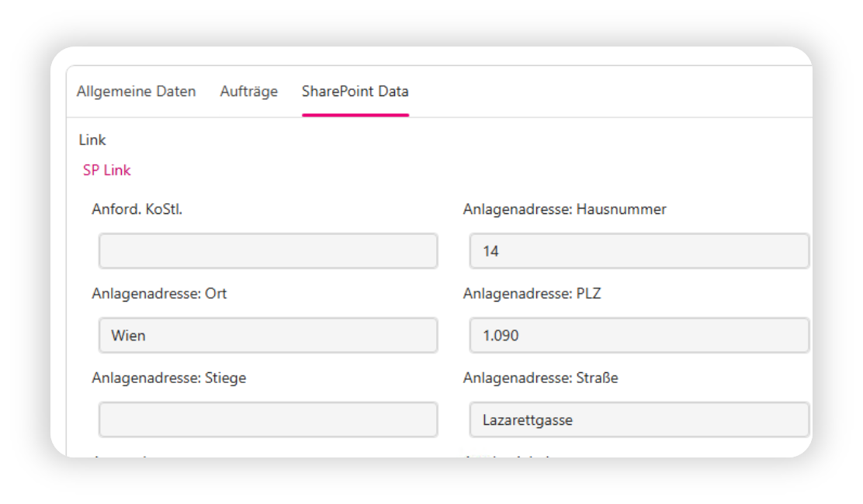Click the Anlagenadresse: Stiege label
This screenshot has height=504, width=863.
point(169,378)
